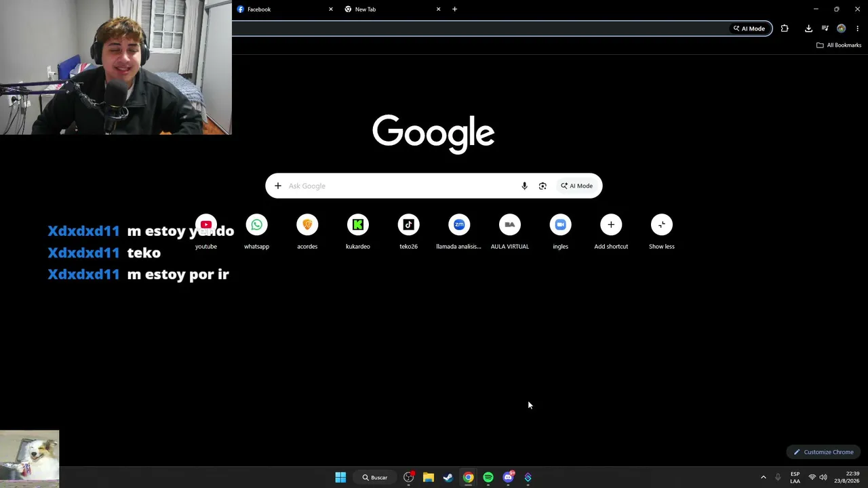The image size is (868, 488).
Task: Open the Wi-Fi network settings
Action: 812,477
